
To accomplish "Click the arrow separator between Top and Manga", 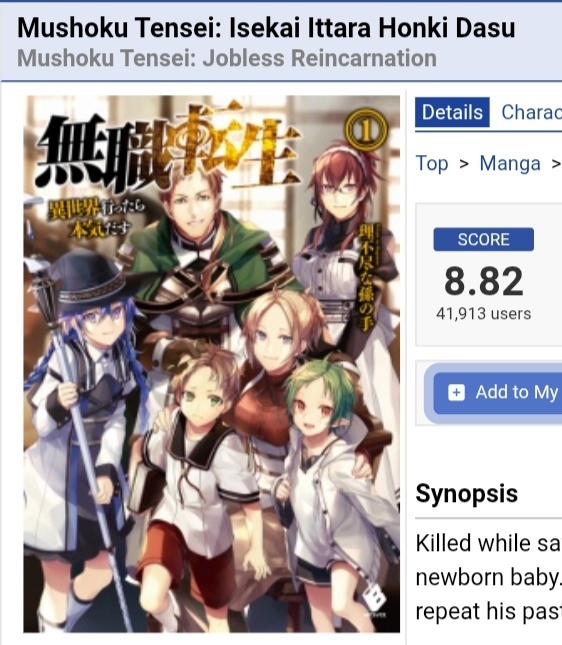I will (x=464, y=164).
